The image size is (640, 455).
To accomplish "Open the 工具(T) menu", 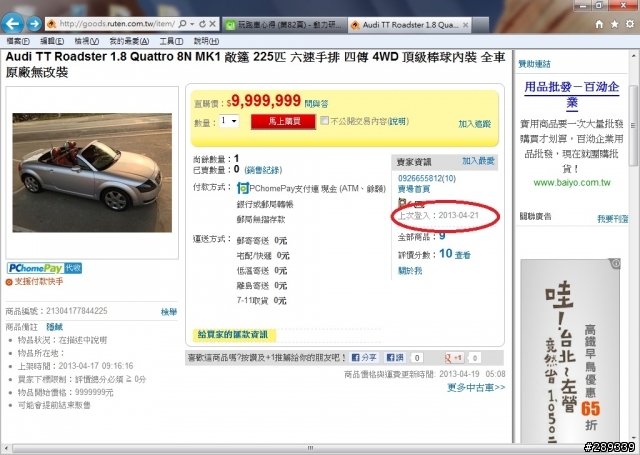I will pyautogui.click(x=171, y=41).
